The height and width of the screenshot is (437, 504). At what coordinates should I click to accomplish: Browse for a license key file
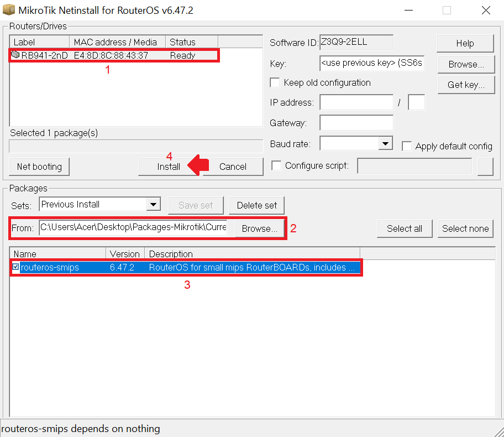466,64
